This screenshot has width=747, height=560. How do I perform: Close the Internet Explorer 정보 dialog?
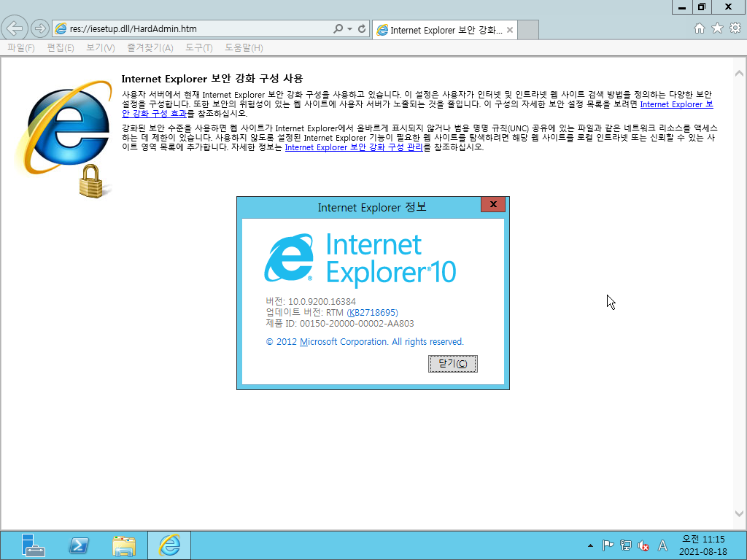click(493, 204)
